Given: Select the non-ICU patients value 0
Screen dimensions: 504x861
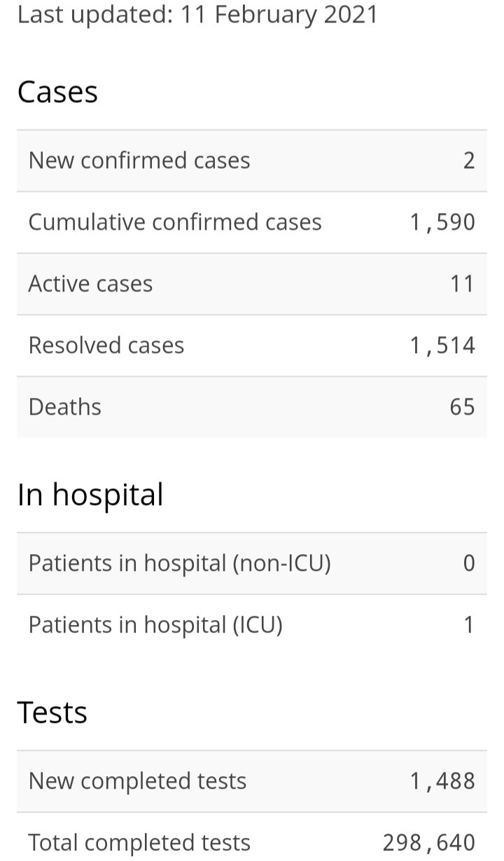Looking at the screenshot, I should (x=469, y=563).
